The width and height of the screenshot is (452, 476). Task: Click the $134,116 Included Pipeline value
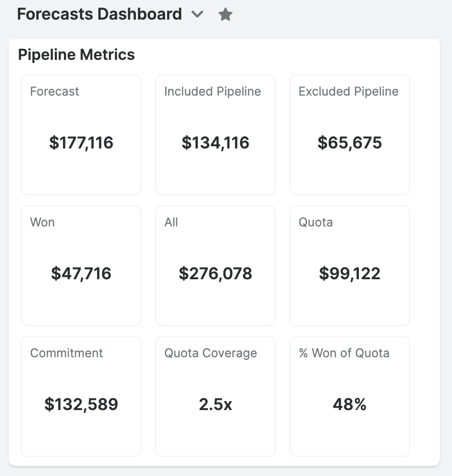215,142
